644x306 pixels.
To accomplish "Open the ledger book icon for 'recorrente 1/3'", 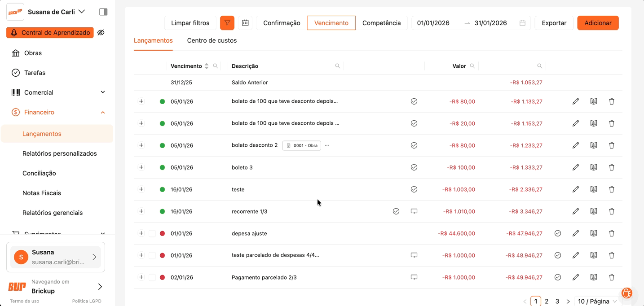I will (x=593, y=211).
